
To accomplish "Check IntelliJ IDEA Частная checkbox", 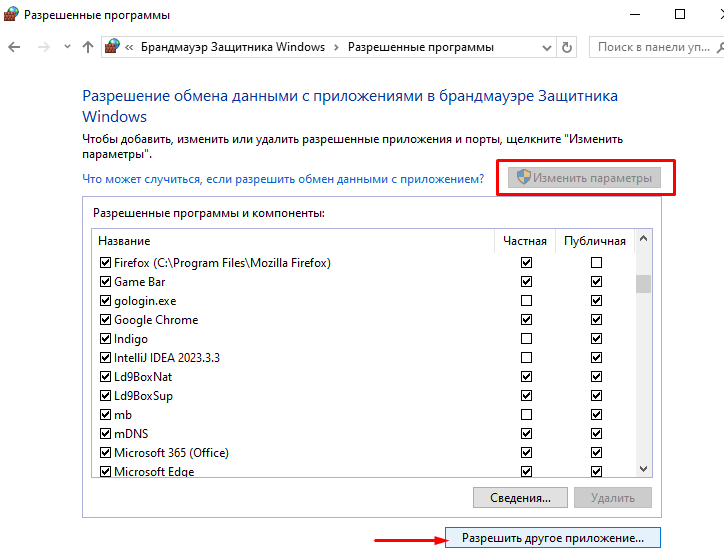I will coord(526,357).
